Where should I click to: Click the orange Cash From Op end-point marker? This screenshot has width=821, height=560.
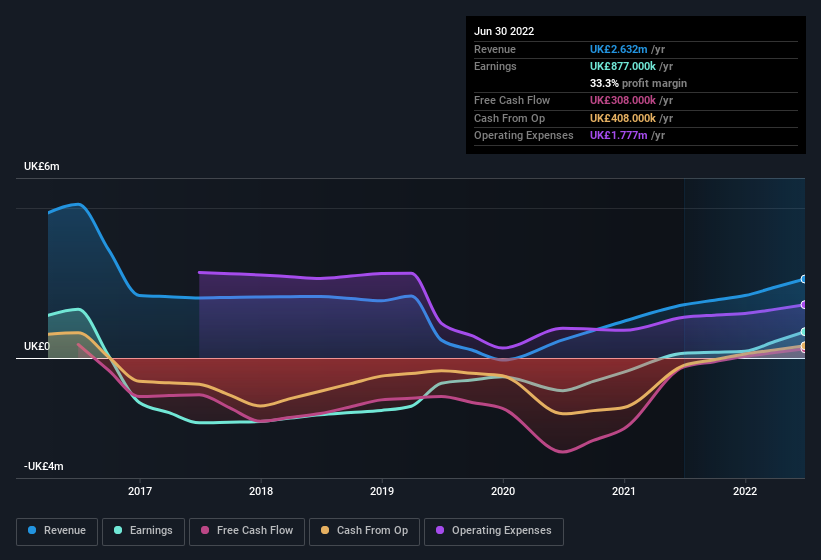click(x=804, y=345)
